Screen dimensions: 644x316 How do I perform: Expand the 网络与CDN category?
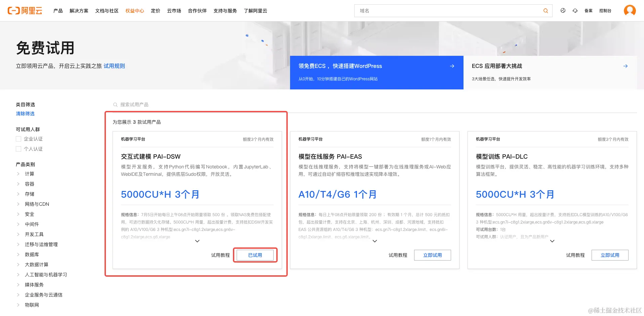click(x=18, y=204)
